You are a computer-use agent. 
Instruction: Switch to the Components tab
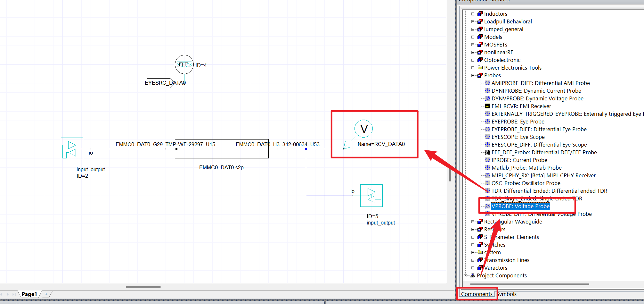(477, 294)
